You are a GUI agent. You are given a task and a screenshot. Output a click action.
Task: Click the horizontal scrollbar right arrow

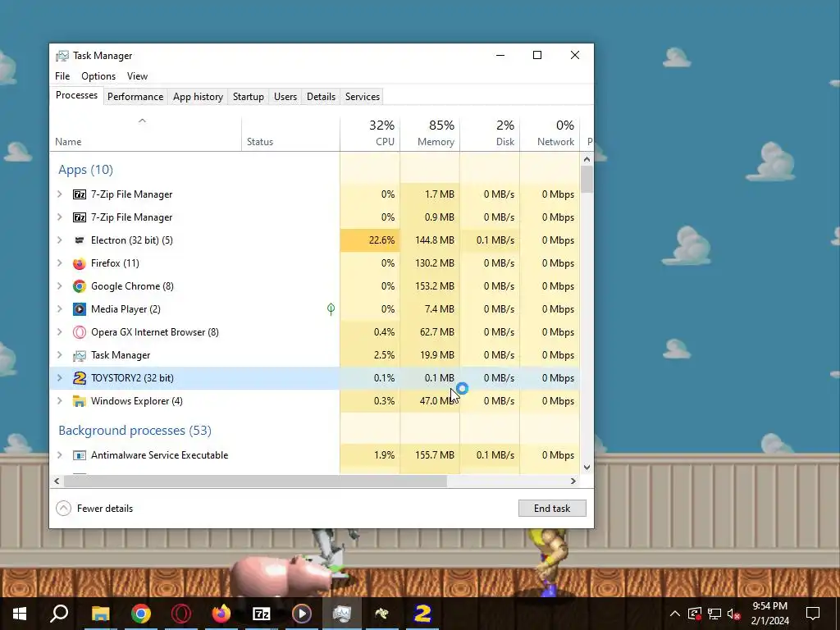[573, 481]
